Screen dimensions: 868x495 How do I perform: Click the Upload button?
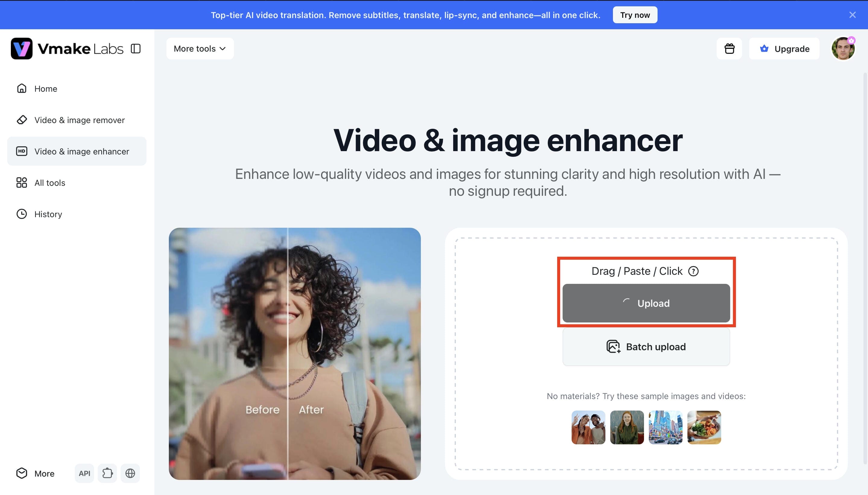tap(646, 303)
